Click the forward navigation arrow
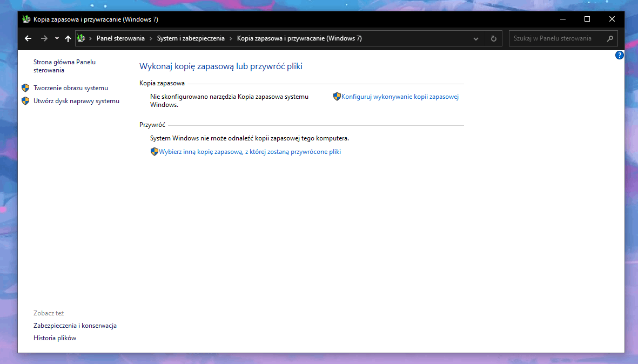This screenshot has width=638, height=364. [x=44, y=38]
